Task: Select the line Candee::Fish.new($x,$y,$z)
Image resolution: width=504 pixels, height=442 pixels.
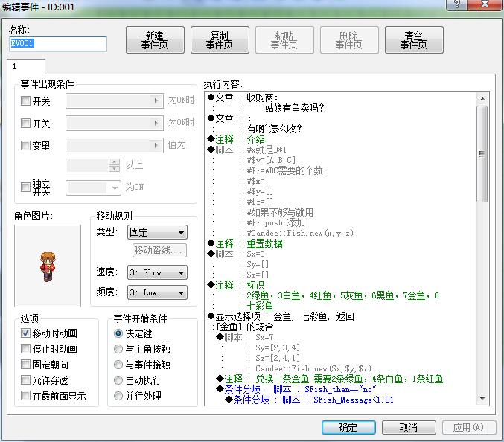Action: pos(313,368)
